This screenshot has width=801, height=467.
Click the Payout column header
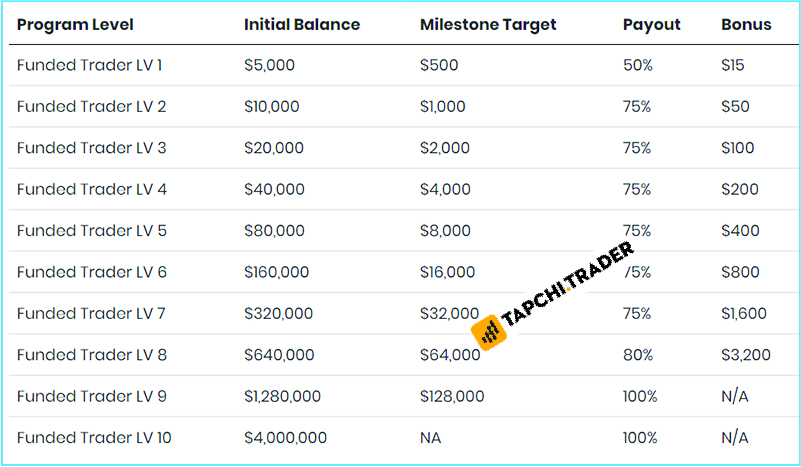click(651, 24)
